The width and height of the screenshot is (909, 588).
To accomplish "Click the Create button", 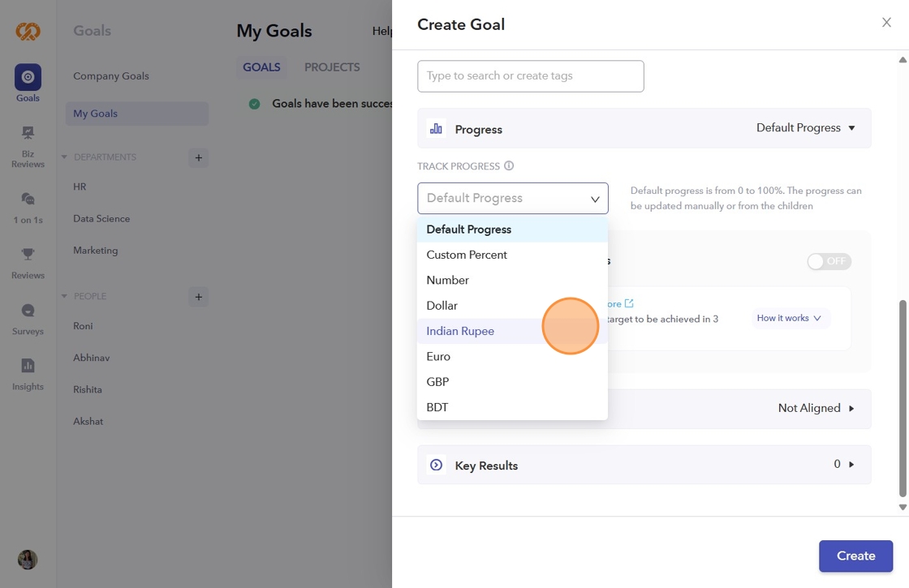I will click(855, 556).
